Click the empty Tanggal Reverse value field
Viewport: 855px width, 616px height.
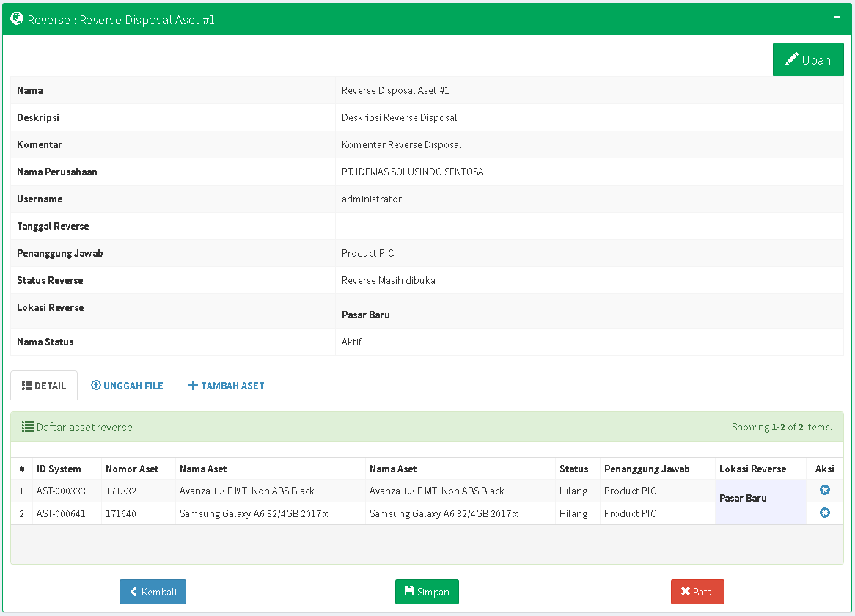[x=588, y=226]
